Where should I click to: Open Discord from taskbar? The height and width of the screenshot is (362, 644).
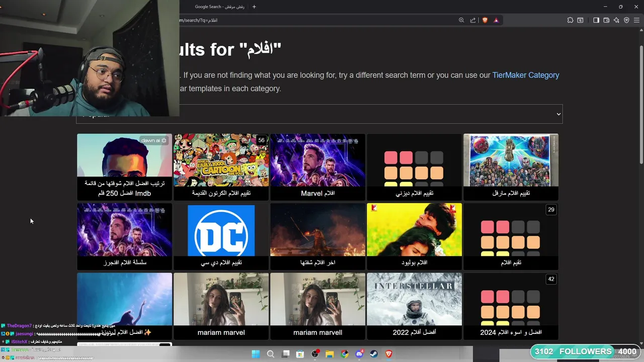click(x=359, y=354)
